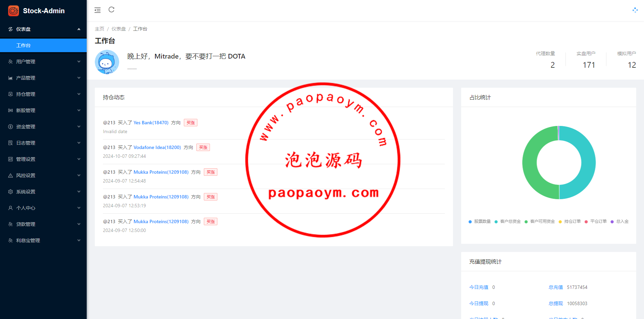The width and height of the screenshot is (644, 319).
Task: Click the 代理数量 count 2
Action: pyautogui.click(x=553, y=65)
